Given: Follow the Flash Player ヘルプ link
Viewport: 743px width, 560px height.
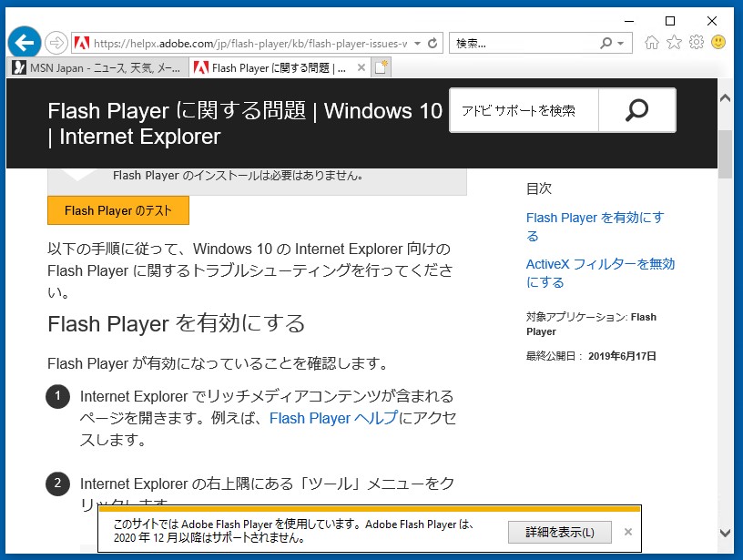Looking at the screenshot, I should [x=333, y=418].
